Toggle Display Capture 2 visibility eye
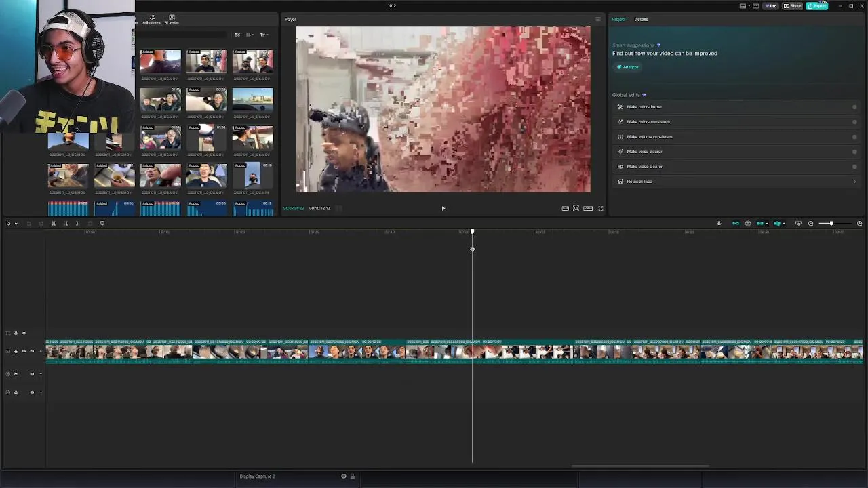The image size is (868, 488). tap(344, 476)
